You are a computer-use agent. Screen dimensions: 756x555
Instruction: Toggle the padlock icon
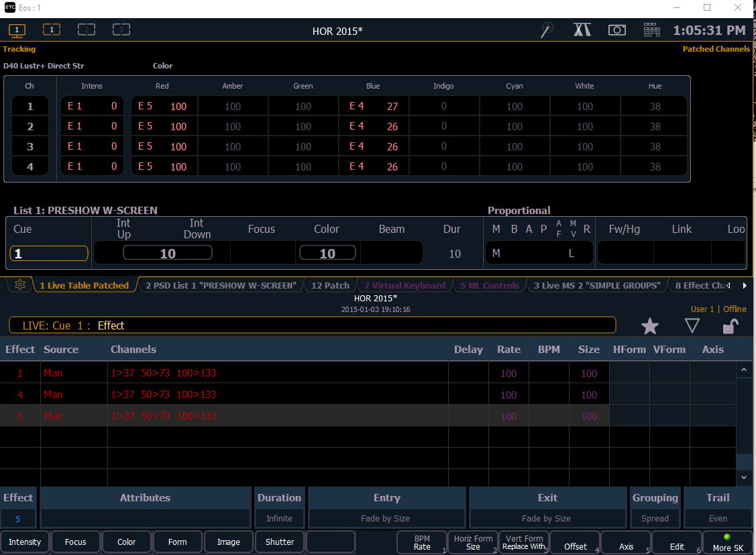731,326
